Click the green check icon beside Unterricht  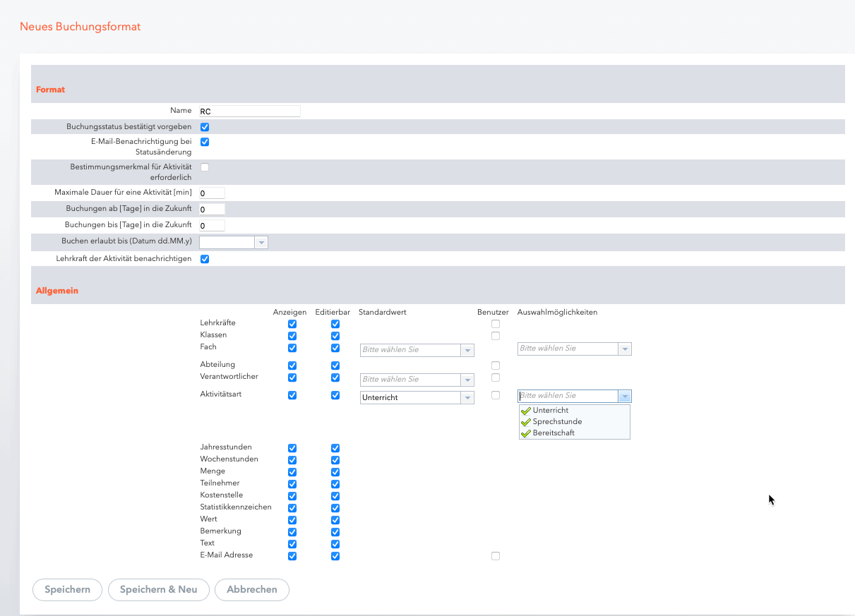pyautogui.click(x=525, y=411)
